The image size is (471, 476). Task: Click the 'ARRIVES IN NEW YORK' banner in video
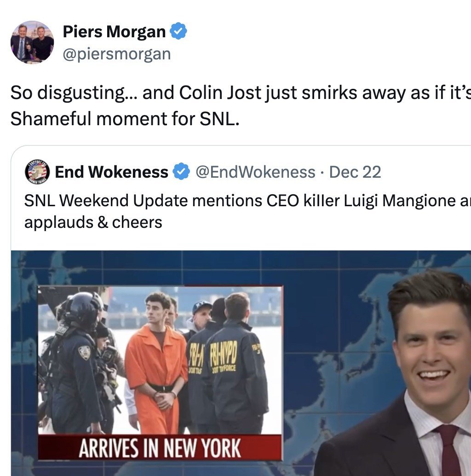(x=160, y=448)
